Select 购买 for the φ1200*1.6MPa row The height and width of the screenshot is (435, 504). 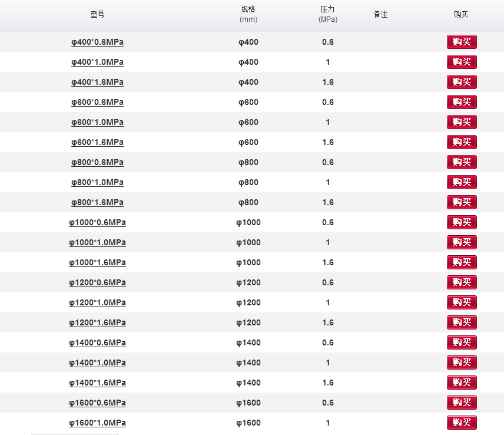coord(462,322)
